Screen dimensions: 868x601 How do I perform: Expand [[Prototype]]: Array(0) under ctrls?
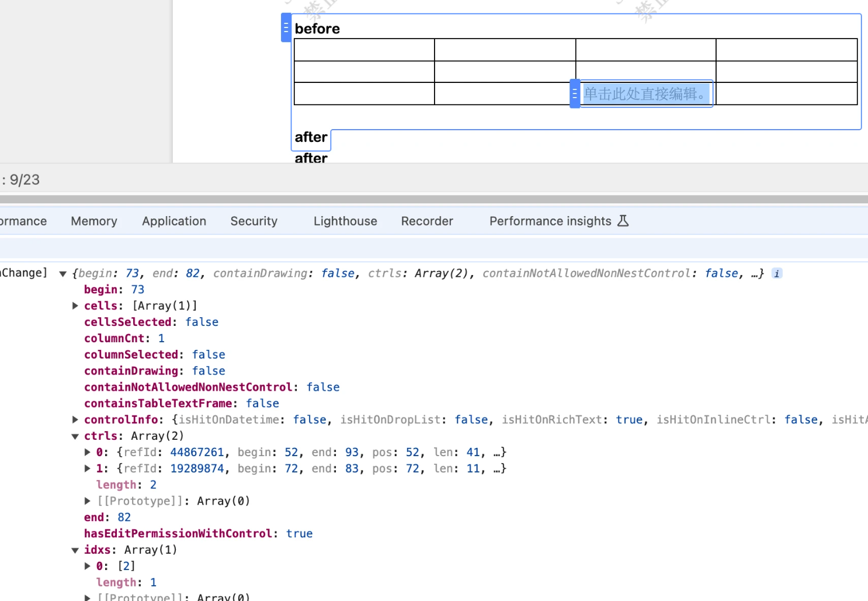pyautogui.click(x=88, y=501)
